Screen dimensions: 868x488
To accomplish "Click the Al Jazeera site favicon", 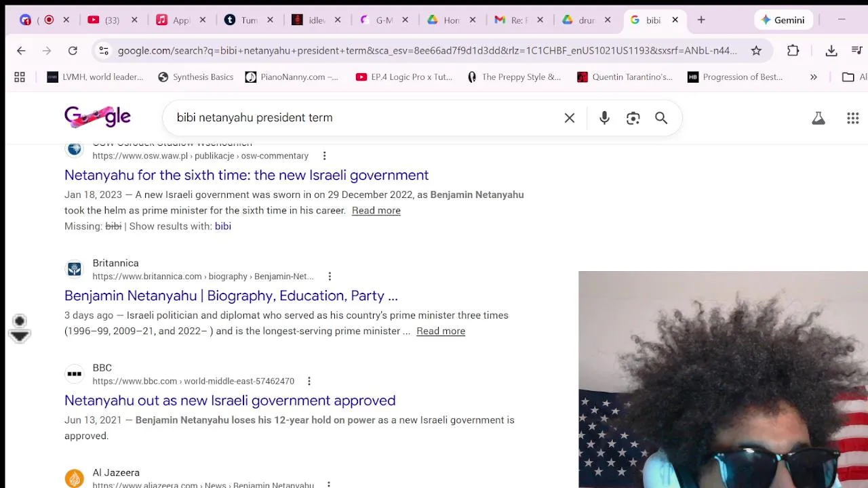I will coord(75,479).
